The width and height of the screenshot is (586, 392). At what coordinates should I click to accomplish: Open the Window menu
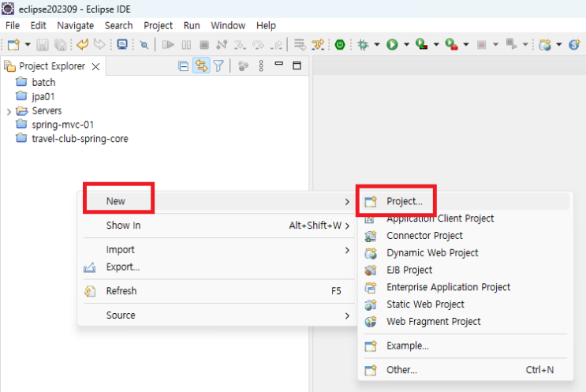click(228, 25)
